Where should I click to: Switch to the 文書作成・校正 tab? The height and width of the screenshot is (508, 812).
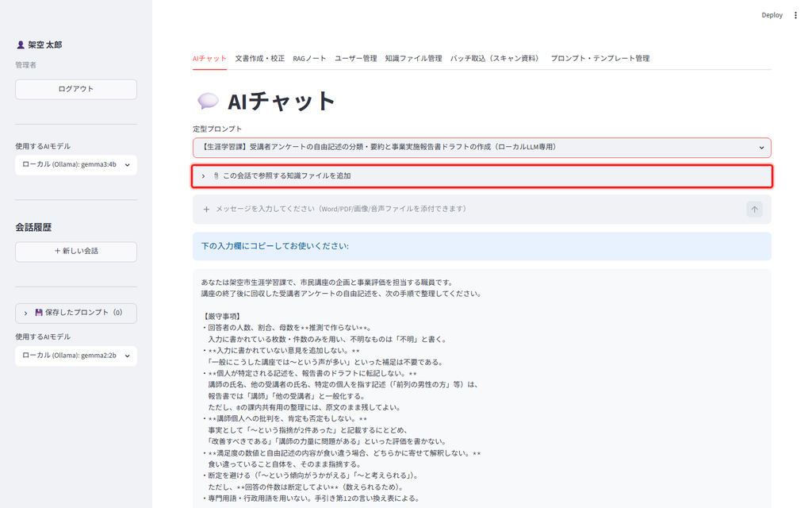click(259, 59)
